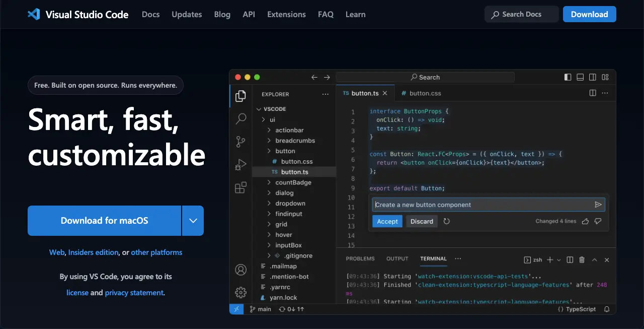Open the Blog navigation item
644x329 pixels.
coord(222,14)
